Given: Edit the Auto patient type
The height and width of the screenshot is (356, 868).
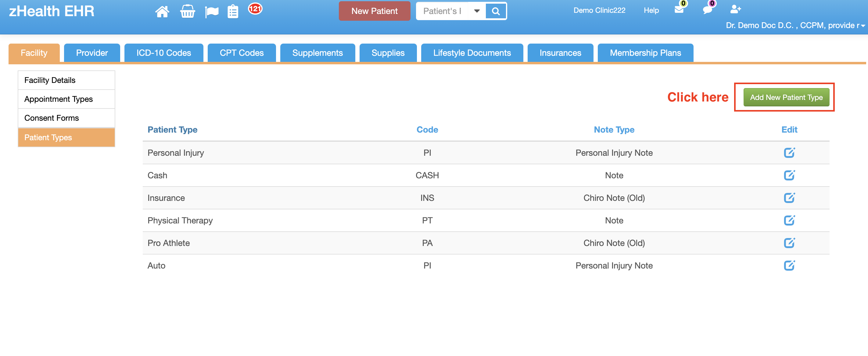Looking at the screenshot, I should click(x=789, y=266).
